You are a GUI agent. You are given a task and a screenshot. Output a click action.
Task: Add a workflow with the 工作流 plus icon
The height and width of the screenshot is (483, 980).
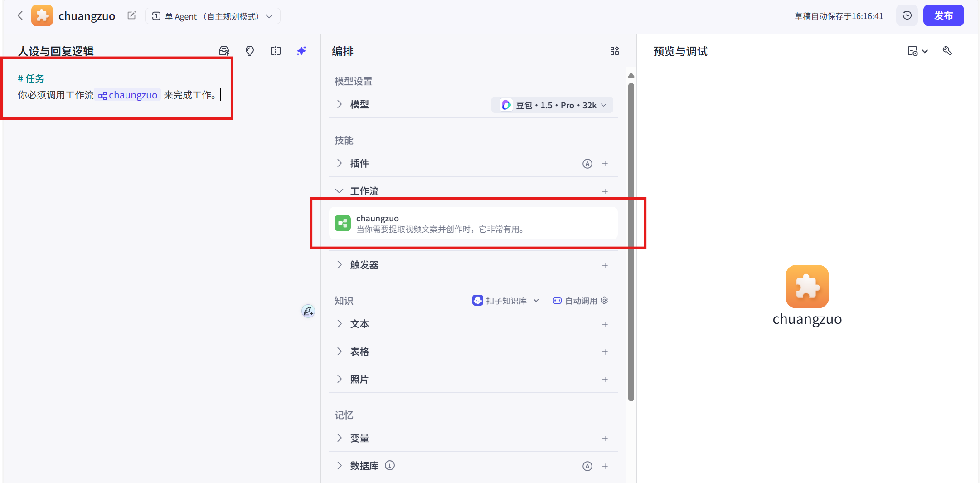[x=605, y=191]
